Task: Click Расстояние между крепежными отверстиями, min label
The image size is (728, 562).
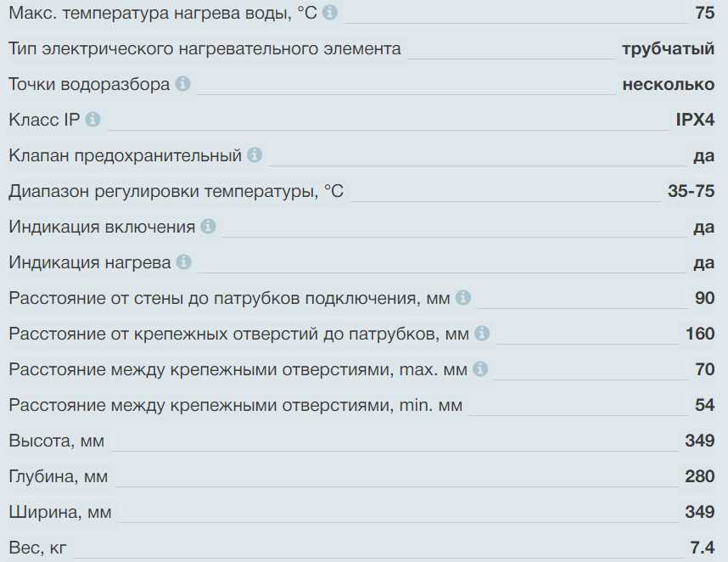Action: pos(235,405)
